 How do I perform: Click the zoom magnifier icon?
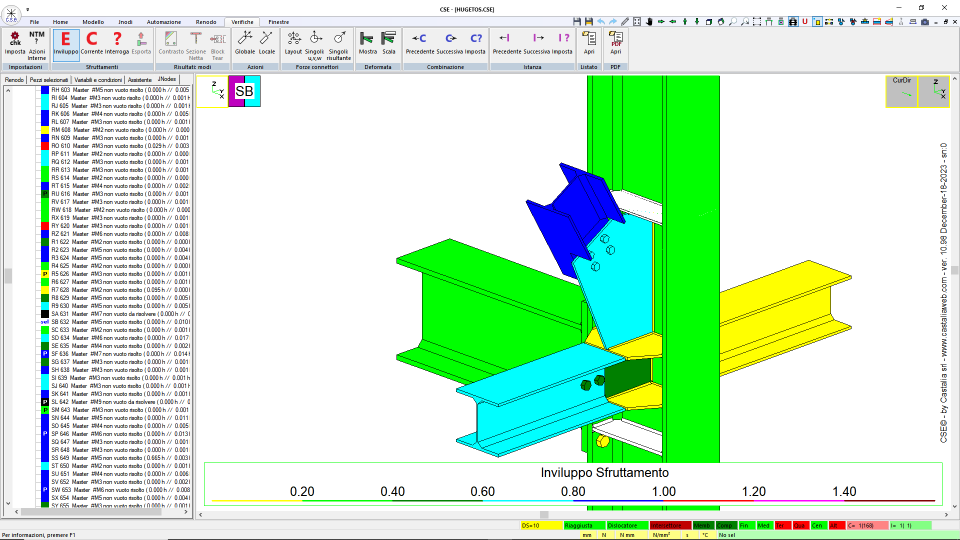(733, 21)
